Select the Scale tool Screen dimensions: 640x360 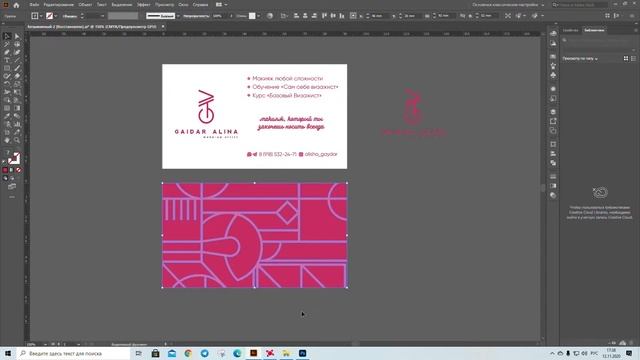pos(17,84)
